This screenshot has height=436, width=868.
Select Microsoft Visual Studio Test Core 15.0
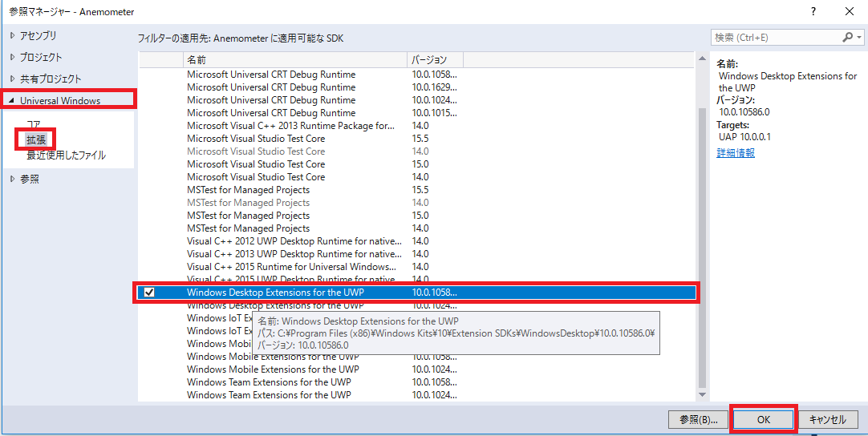pyautogui.click(x=416, y=164)
